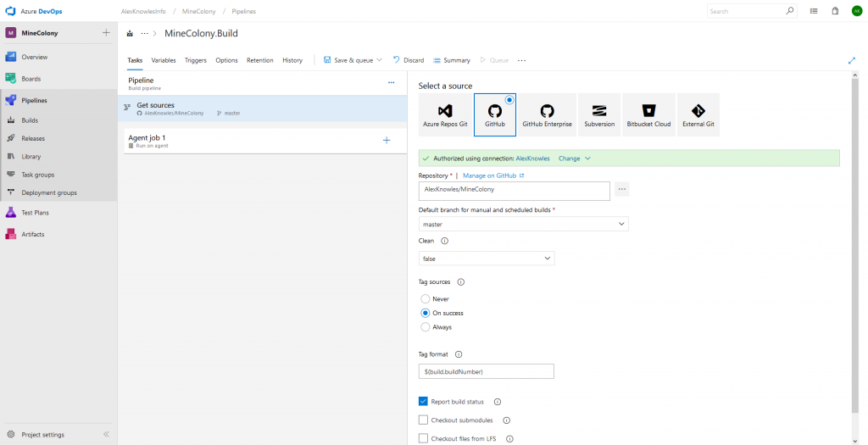Select the GitHub source tile
868x445 pixels.
pyautogui.click(x=495, y=114)
